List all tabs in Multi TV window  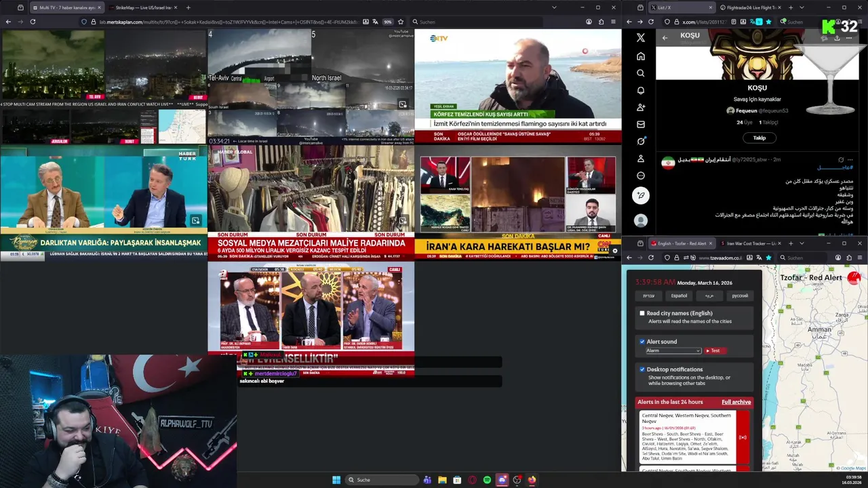[x=554, y=7]
